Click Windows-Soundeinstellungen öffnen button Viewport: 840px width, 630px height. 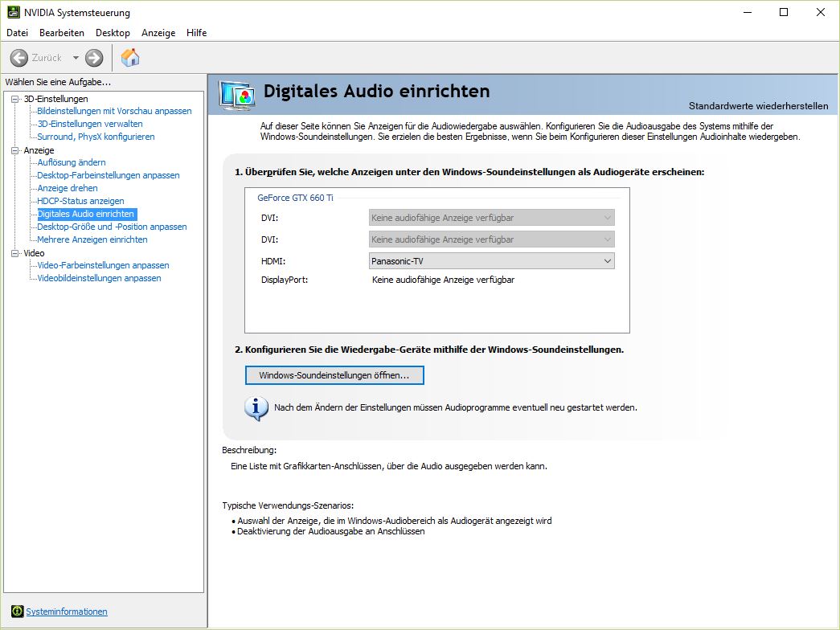pyautogui.click(x=334, y=375)
